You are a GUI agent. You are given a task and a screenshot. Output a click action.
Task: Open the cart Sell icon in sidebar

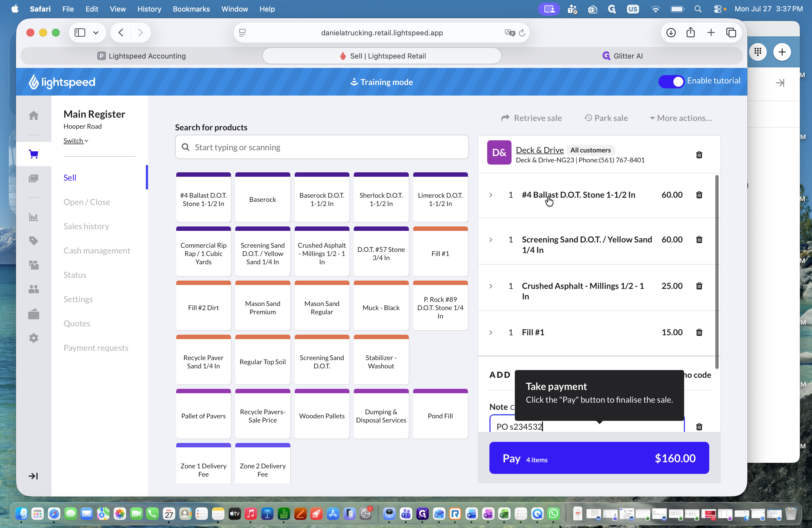33,154
